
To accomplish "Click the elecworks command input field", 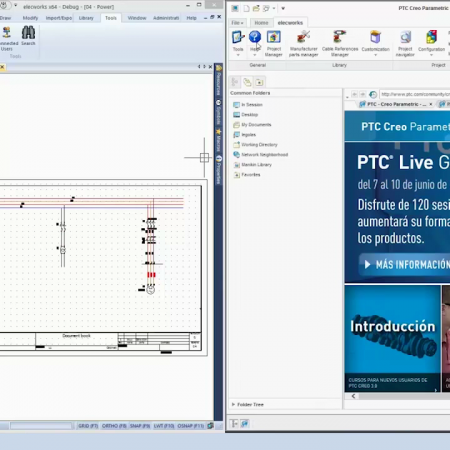I will point(41,426).
